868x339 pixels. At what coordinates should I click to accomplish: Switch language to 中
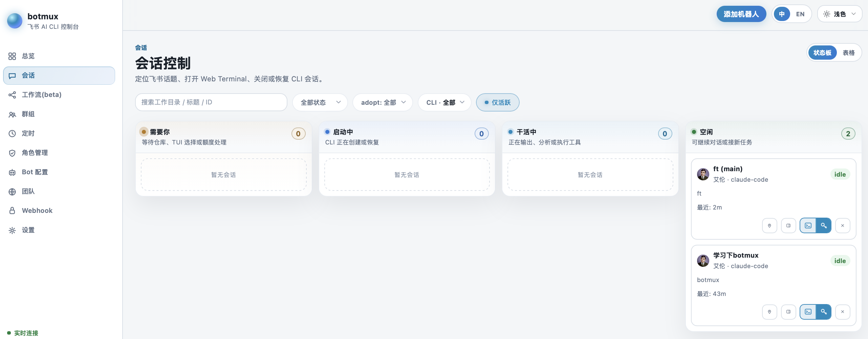(x=782, y=14)
